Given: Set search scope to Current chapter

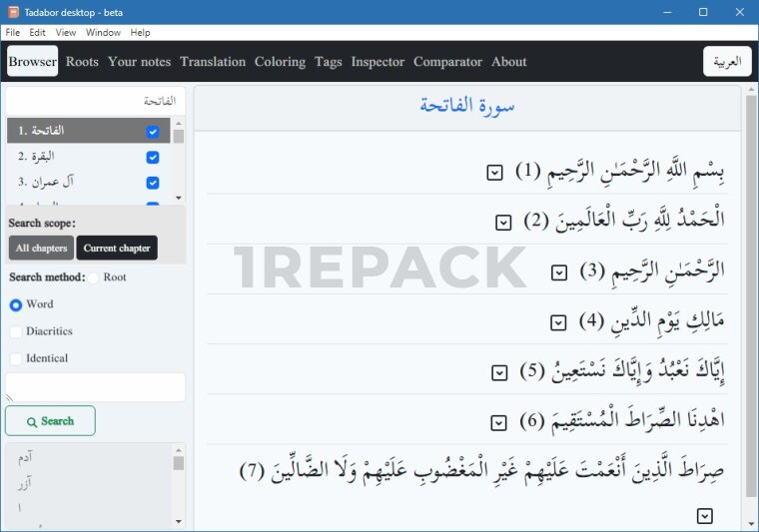Looking at the screenshot, I should point(117,248).
